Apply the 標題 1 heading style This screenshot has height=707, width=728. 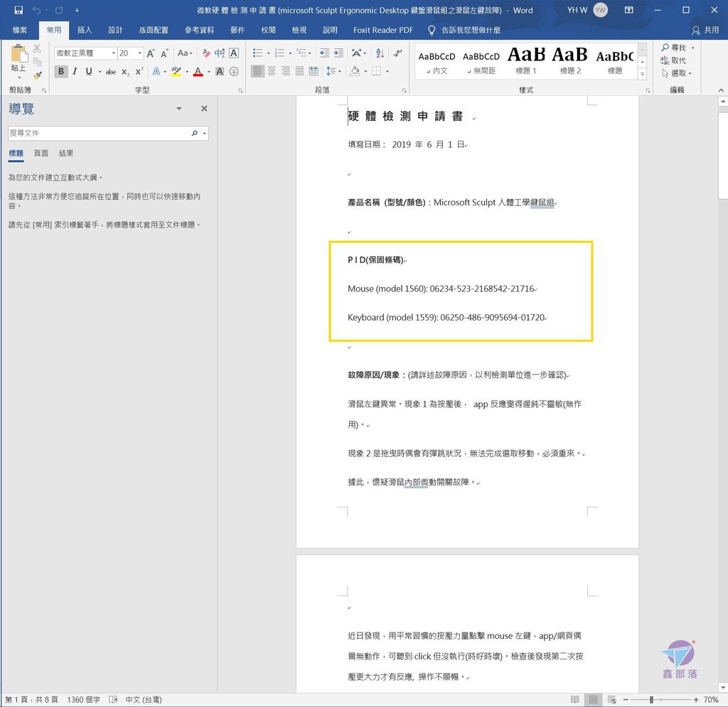click(526, 61)
